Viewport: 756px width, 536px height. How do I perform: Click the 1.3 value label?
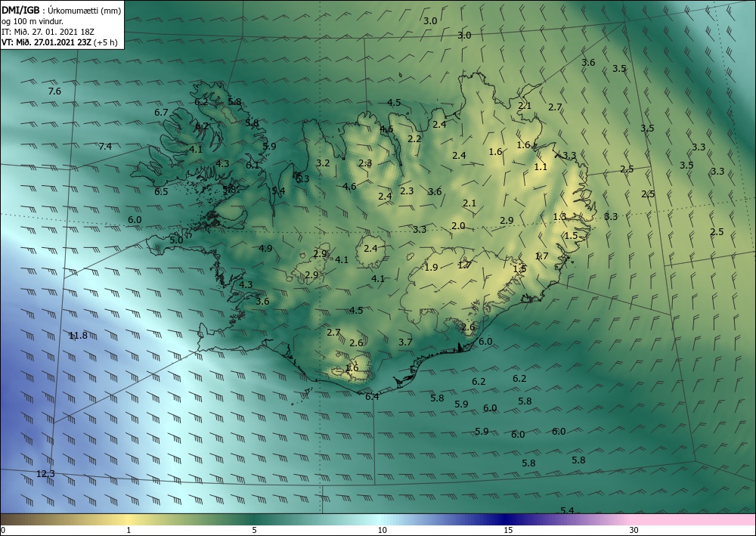click(x=559, y=216)
